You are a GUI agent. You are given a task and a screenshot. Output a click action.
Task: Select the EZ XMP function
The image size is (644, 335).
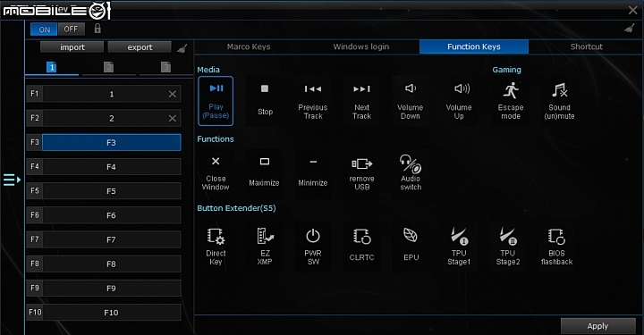(265, 247)
